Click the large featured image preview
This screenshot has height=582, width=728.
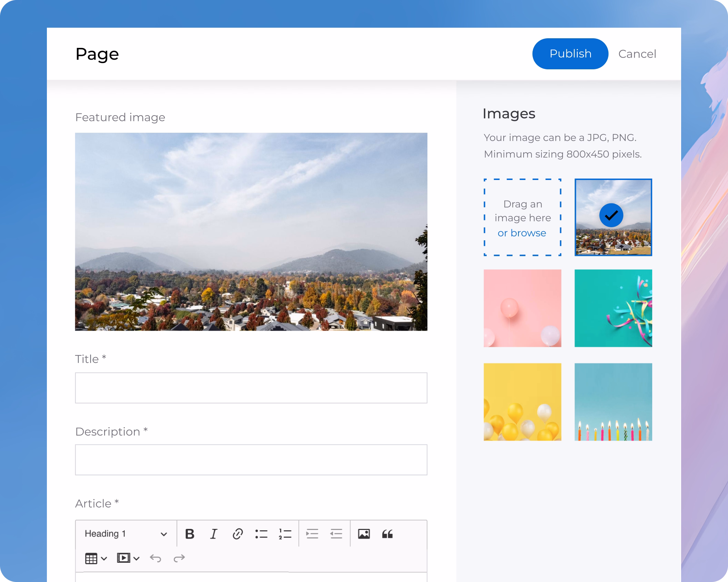pyautogui.click(x=251, y=232)
